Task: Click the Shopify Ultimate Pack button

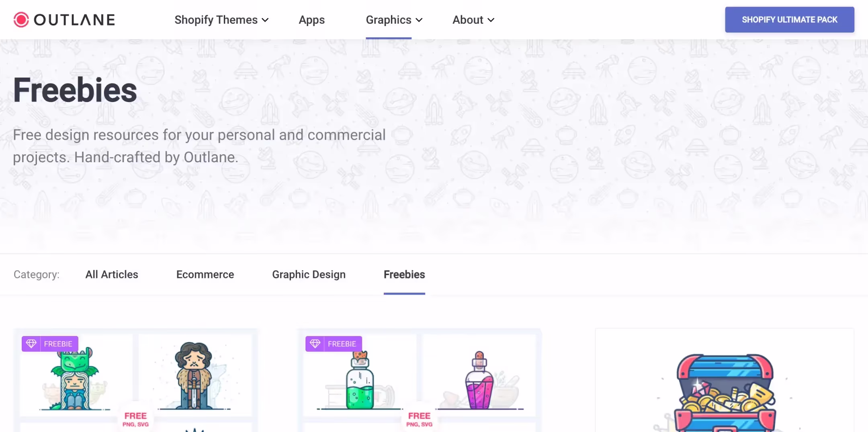Action: click(x=789, y=20)
